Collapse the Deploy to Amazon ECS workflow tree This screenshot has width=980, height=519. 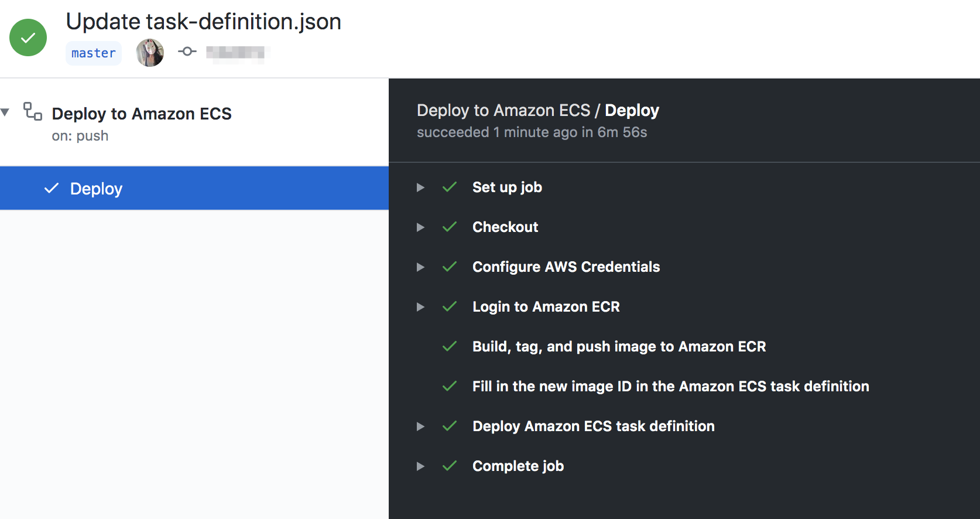pos(5,112)
